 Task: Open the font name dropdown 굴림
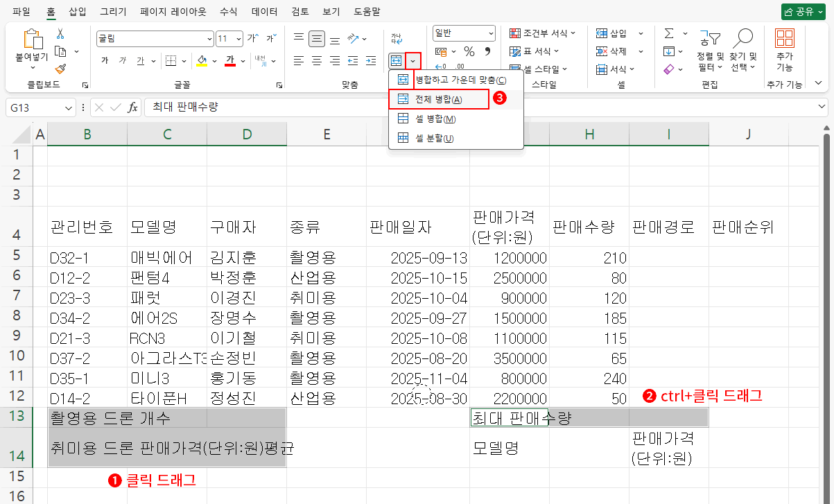click(209, 39)
